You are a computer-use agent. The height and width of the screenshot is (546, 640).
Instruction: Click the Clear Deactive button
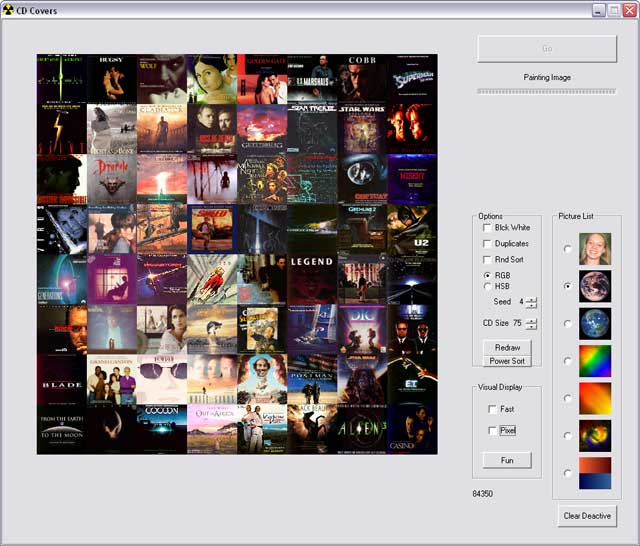click(587, 516)
